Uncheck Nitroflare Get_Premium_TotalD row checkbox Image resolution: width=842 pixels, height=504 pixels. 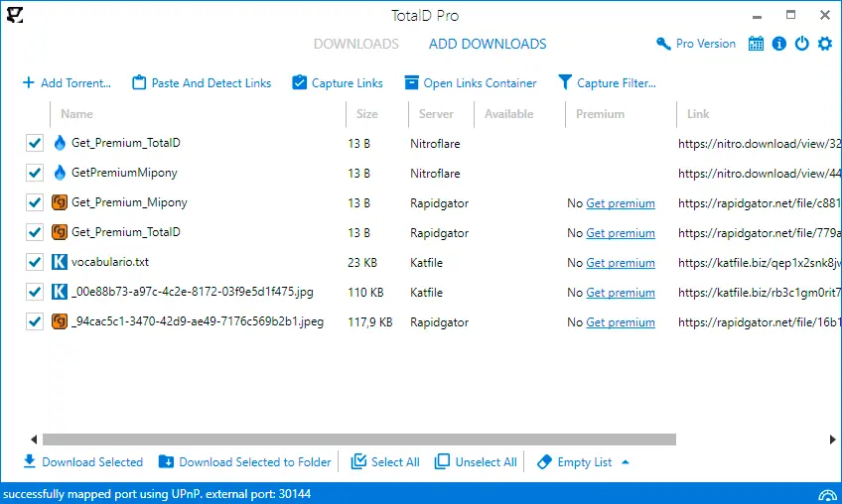35,143
